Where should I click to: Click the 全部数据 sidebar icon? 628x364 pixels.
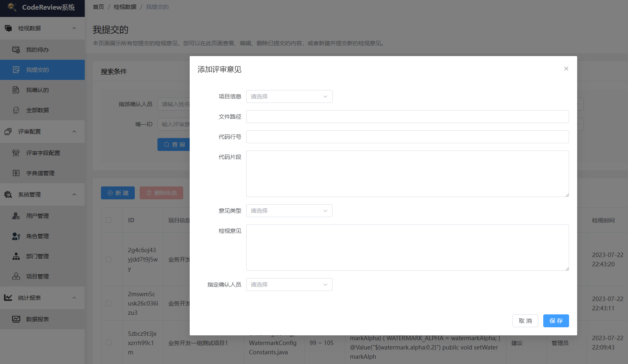point(16,110)
